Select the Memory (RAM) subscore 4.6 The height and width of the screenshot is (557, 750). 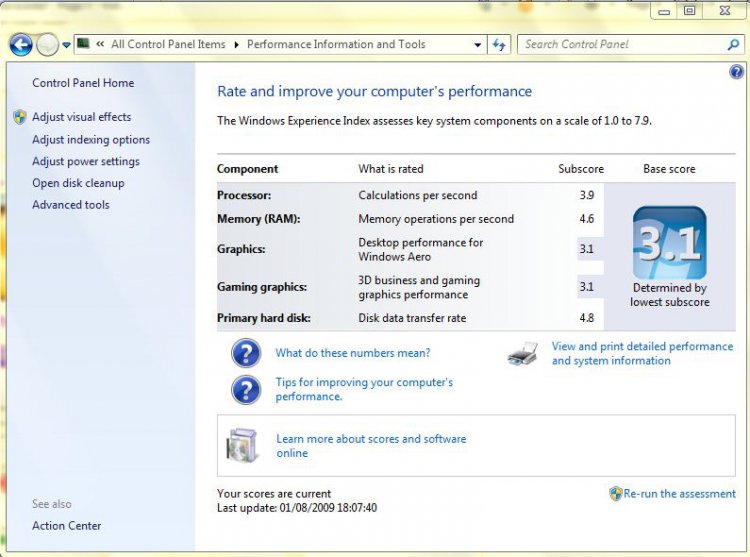pyautogui.click(x=587, y=219)
